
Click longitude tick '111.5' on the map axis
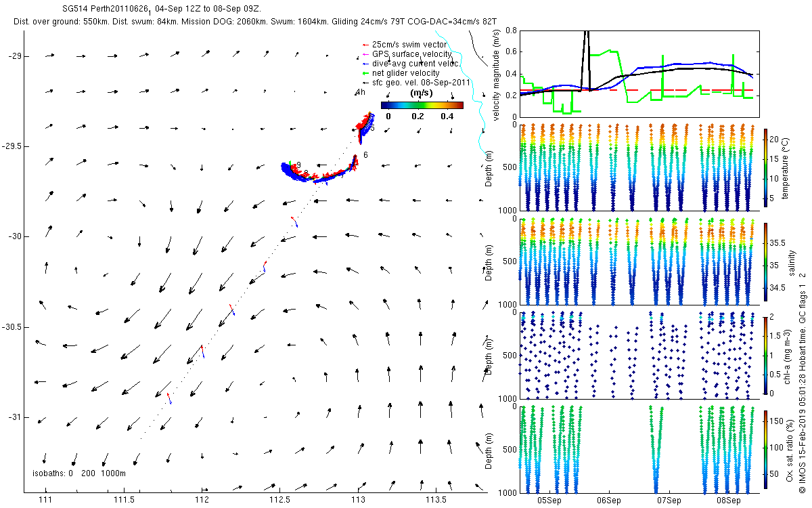(x=124, y=500)
